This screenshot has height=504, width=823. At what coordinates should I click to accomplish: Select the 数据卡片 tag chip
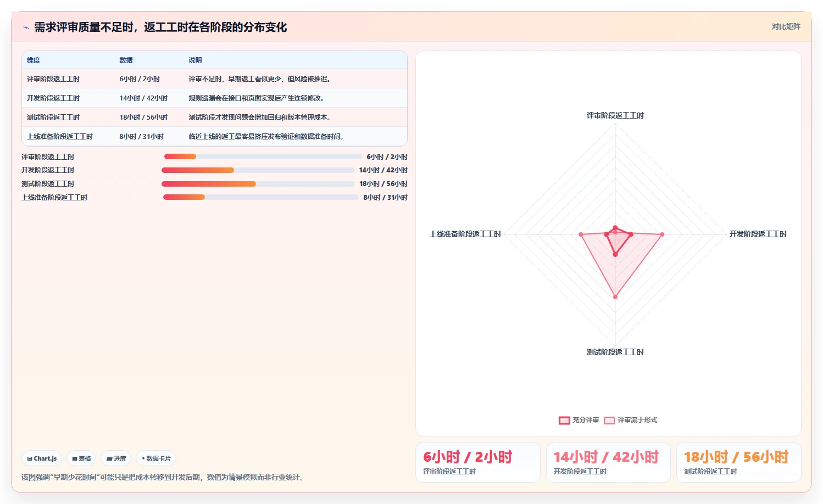156,458
